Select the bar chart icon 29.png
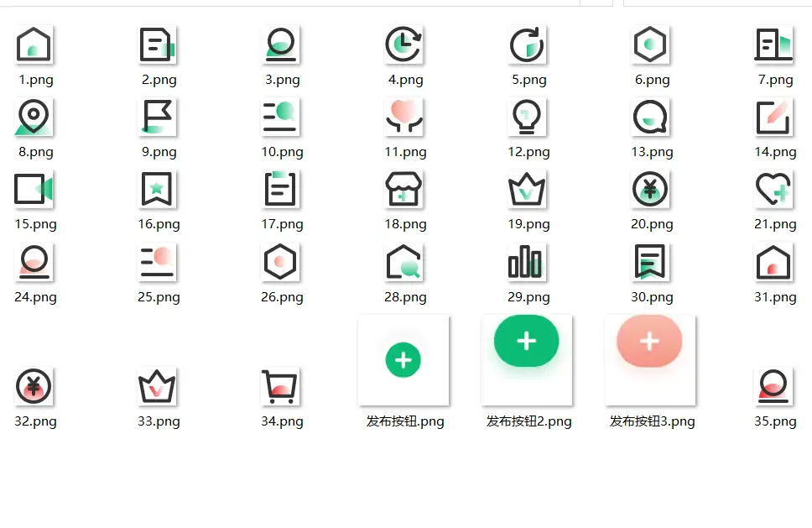812x528 pixels. click(527, 262)
